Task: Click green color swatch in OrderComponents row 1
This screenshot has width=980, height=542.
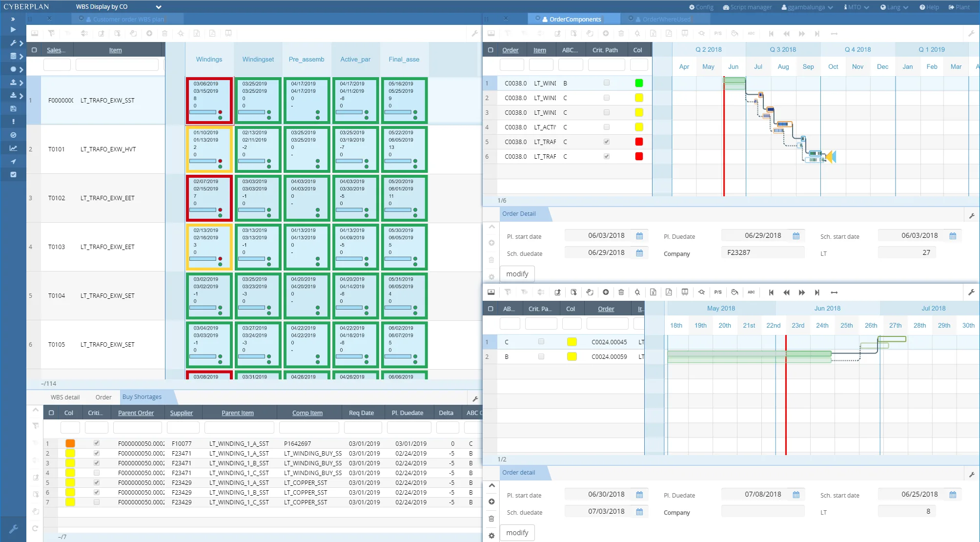Action: (x=639, y=83)
